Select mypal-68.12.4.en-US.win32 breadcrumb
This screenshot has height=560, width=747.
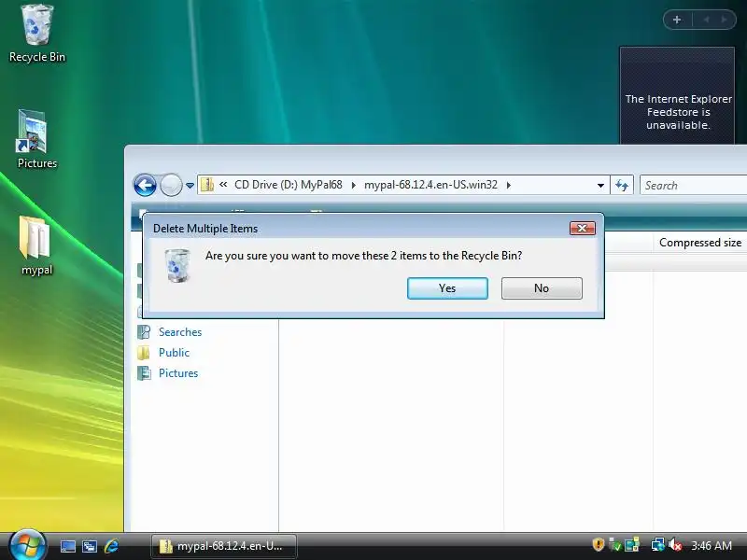[x=430, y=185]
